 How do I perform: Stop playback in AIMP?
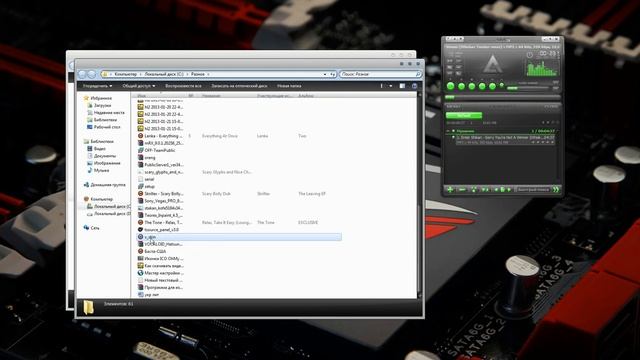472,86
